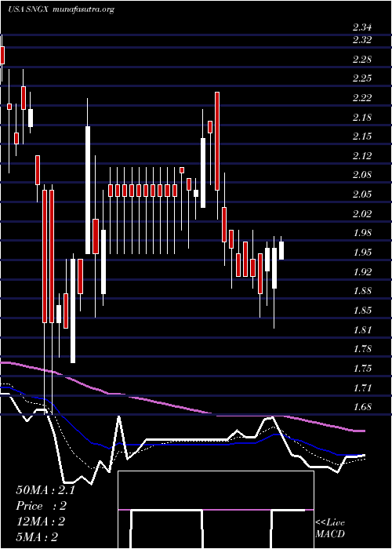Click the 2.12 price axis label
392x549 pixels.
pos(362,156)
